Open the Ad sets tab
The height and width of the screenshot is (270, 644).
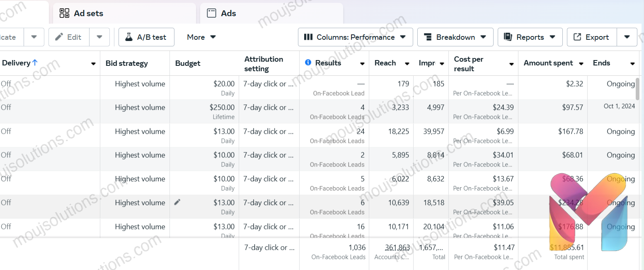click(x=124, y=13)
